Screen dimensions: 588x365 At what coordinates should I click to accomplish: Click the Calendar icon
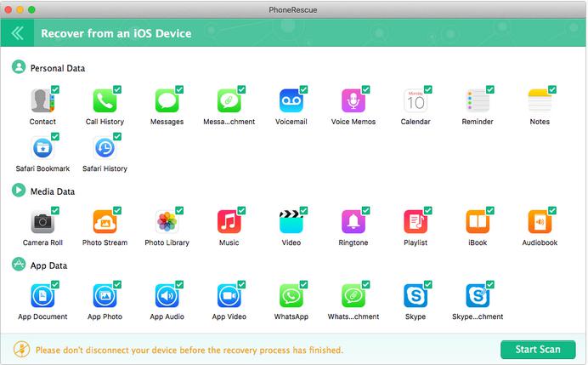click(x=416, y=100)
